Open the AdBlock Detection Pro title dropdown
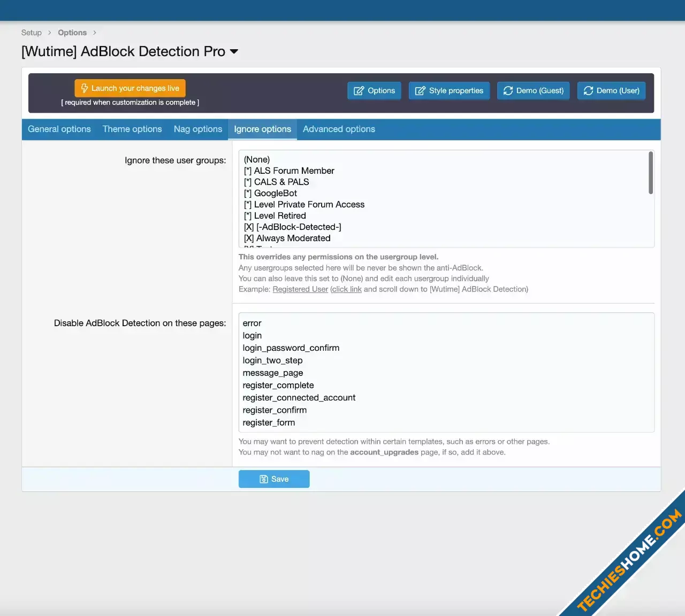Screen dimensions: 685x616 [234, 51]
